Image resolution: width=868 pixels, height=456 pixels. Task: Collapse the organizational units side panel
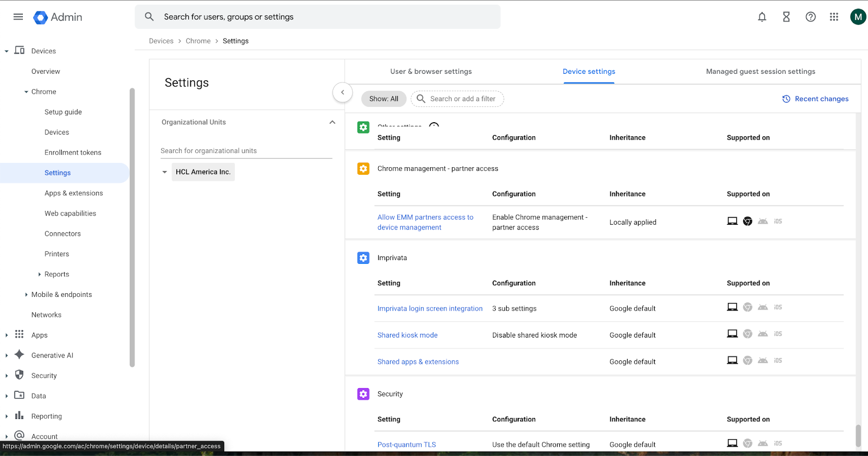[342, 92]
